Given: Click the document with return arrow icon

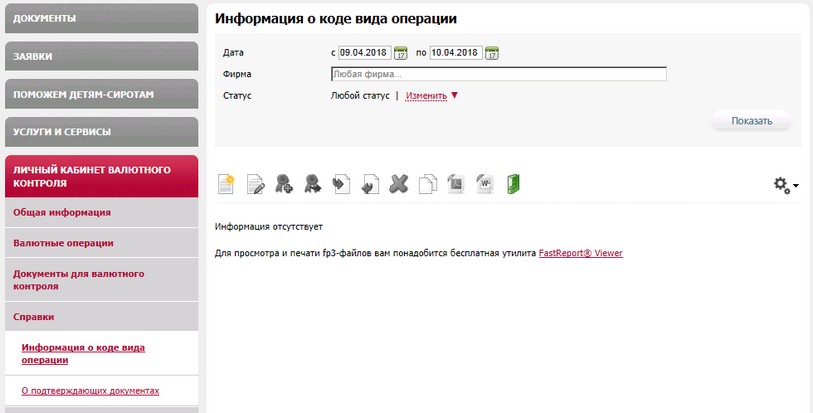Looking at the screenshot, I should 370,184.
